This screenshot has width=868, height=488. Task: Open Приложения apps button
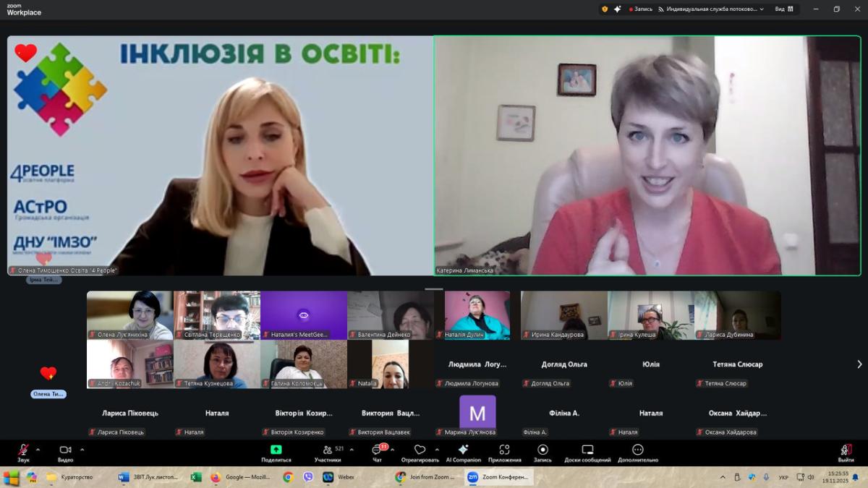504,453
